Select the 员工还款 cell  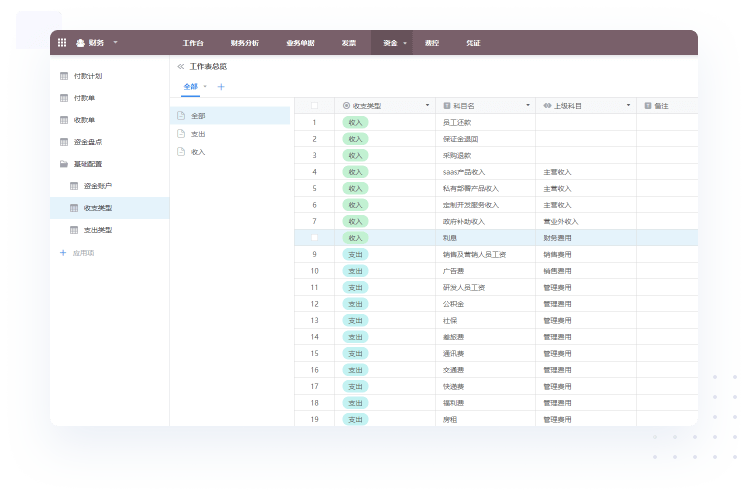pos(486,123)
